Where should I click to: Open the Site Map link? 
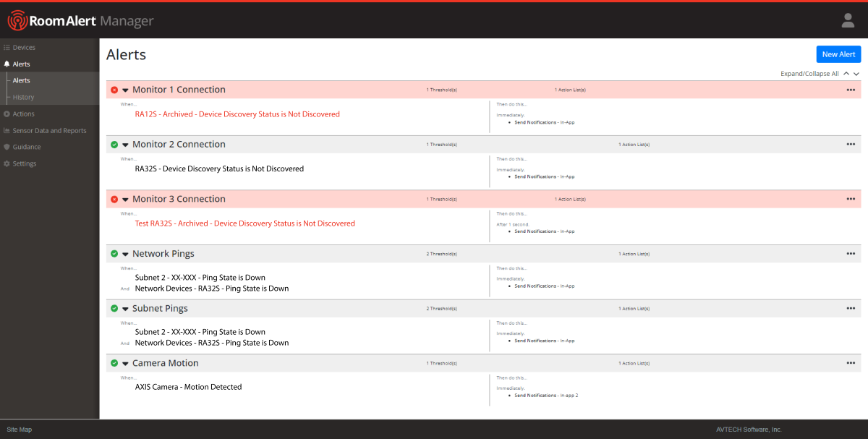[x=19, y=429]
